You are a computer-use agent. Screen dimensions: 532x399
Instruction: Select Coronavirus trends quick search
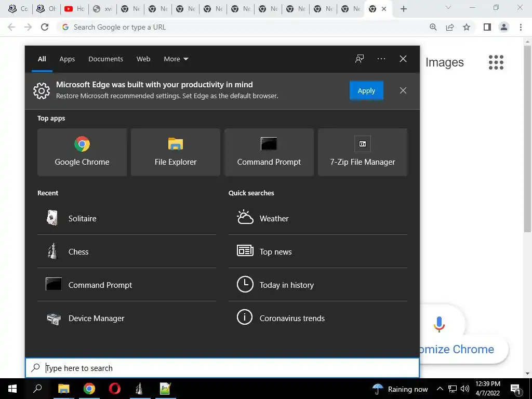click(x=318, y=318)
